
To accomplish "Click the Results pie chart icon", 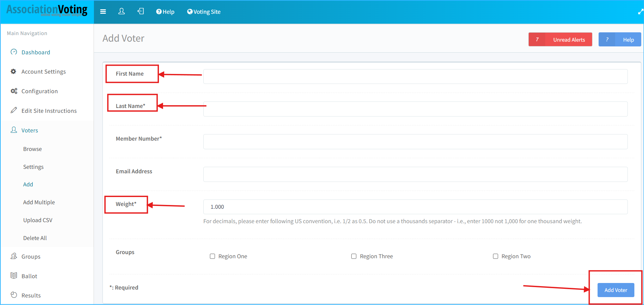I will [x=14, y=295].
